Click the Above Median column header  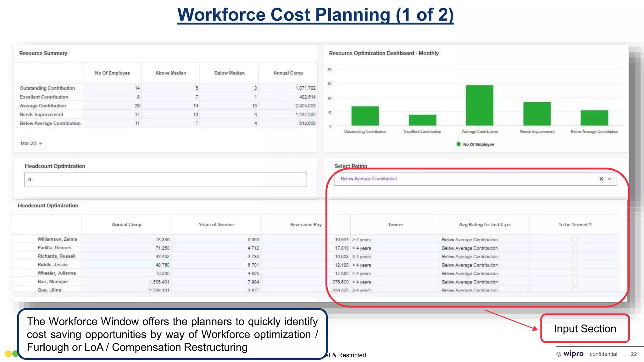click(x=171, y=73)
